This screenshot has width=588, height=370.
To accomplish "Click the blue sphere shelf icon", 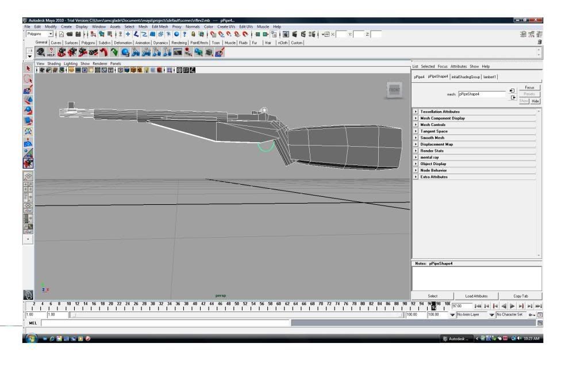I will [x=125, y=52].
